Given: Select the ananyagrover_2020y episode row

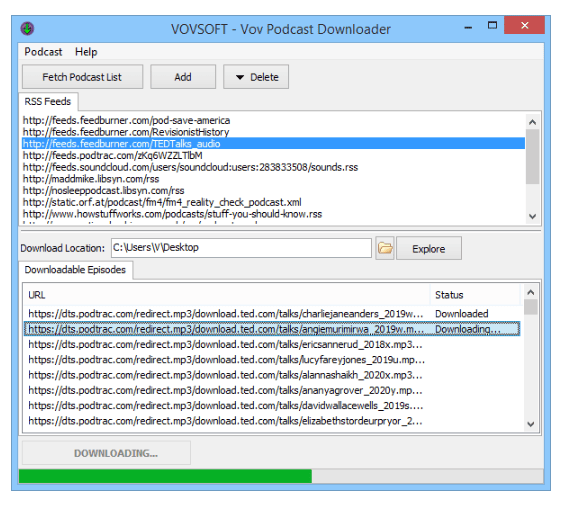Looking at the screenshot, I should point(272,390).
